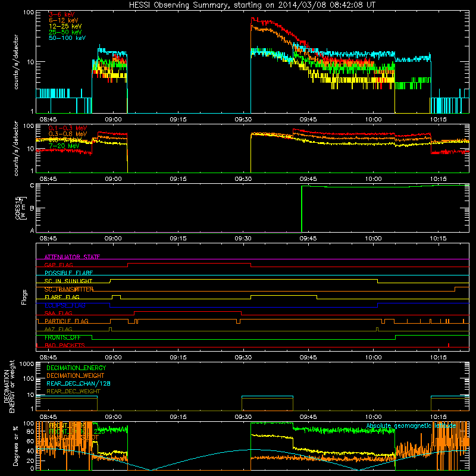Click the 12-25 keV legend label

[65, 26]
